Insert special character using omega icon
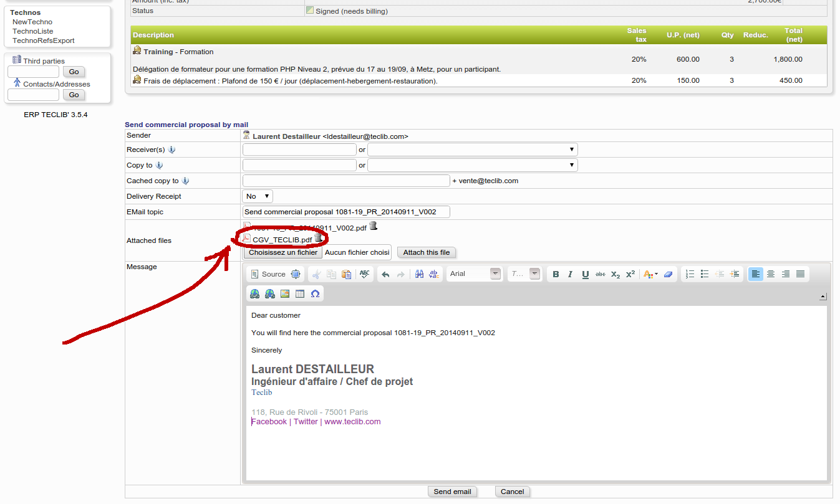840x504 pixels. pos(315,293)
